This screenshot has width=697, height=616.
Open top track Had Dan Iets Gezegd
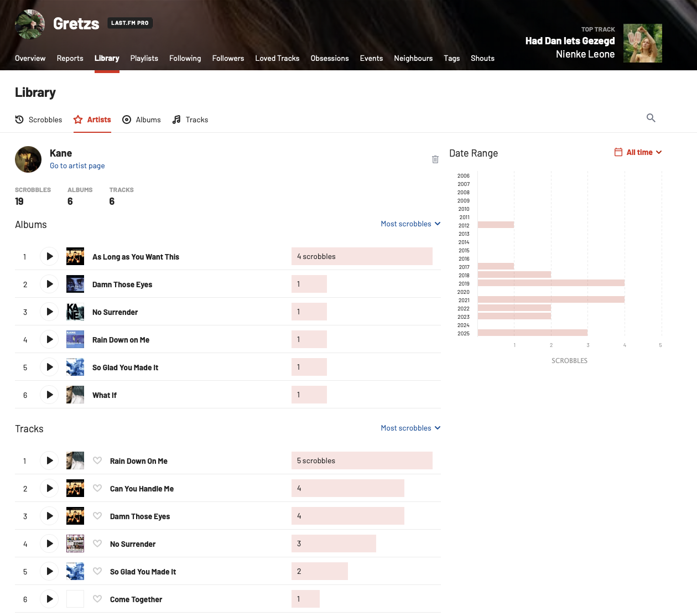point(570,41)
